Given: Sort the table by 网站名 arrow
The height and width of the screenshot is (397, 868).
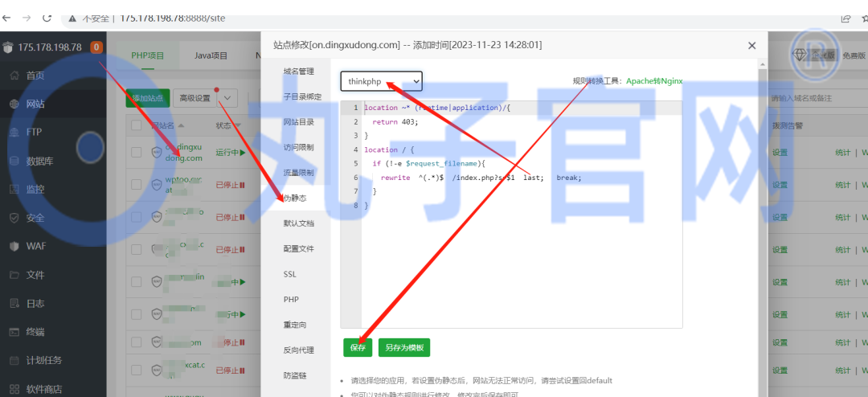Looking at the screenshot, I should coord(181,125).
